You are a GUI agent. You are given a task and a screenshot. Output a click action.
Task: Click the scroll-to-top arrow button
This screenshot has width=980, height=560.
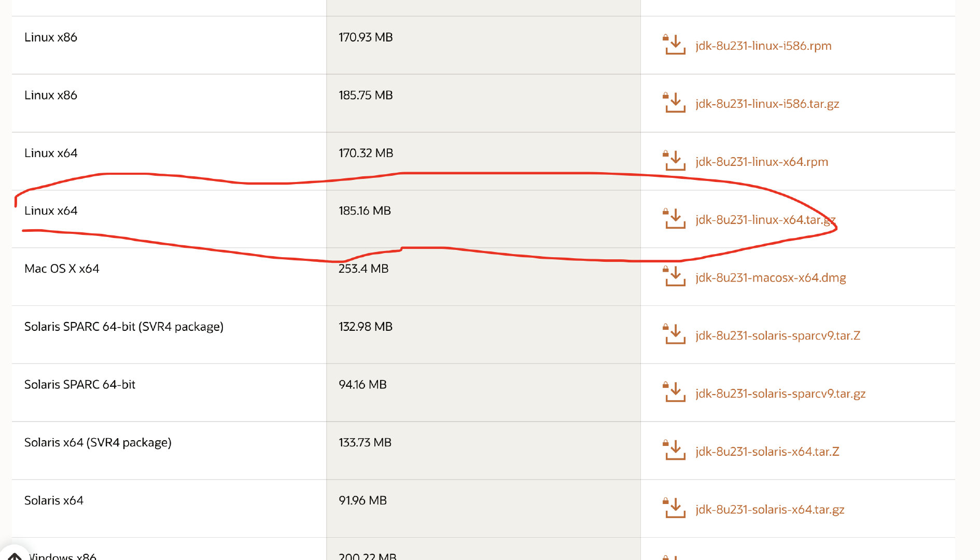[x=15, y=555]
